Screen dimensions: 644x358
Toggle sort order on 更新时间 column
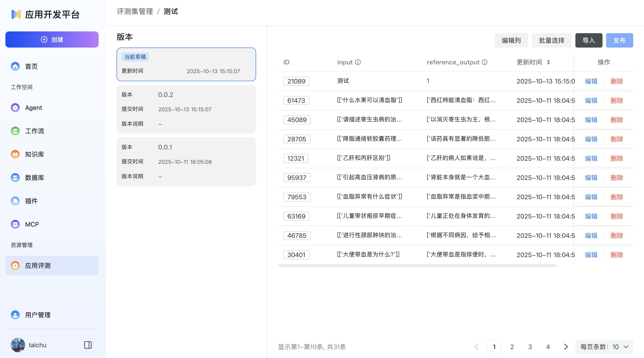click(549, 62)
